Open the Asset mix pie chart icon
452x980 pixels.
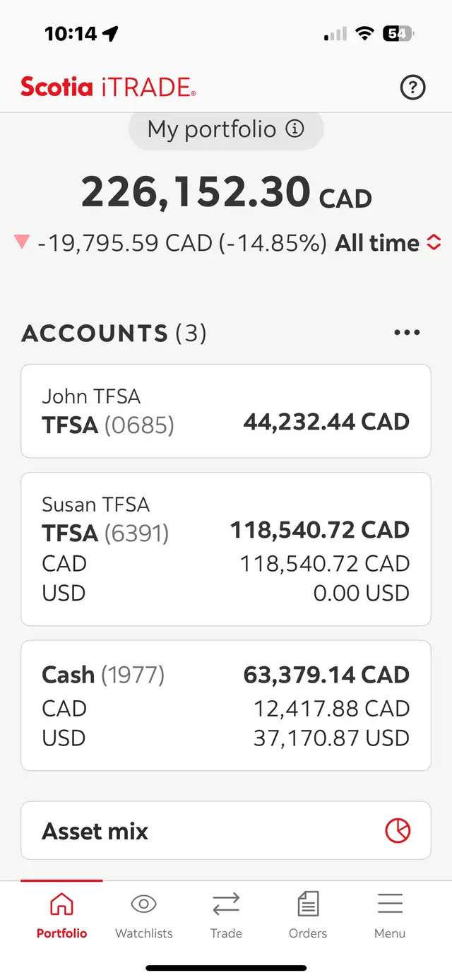398,830
